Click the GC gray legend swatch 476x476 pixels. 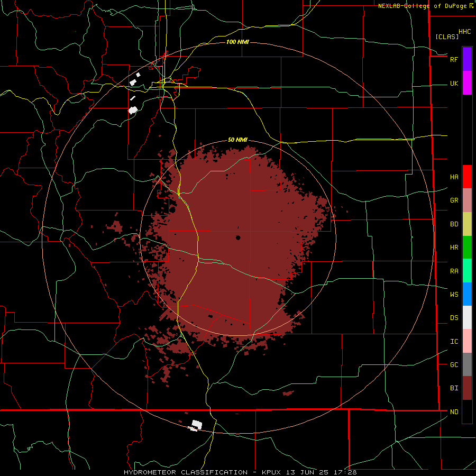[x=467, y=364]
